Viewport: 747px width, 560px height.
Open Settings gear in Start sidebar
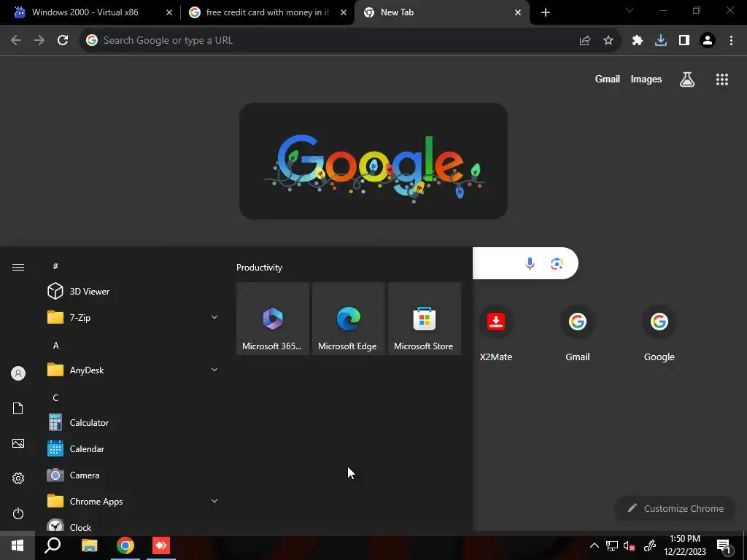(x=18, y=478)
